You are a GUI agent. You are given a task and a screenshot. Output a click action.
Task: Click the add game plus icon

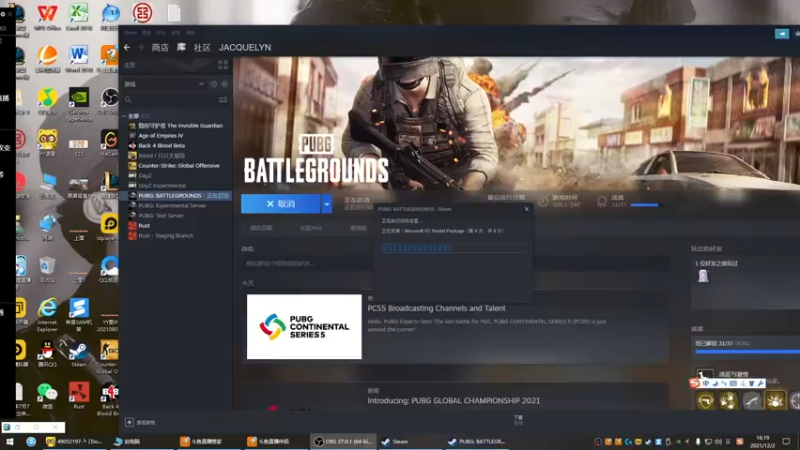129,422
